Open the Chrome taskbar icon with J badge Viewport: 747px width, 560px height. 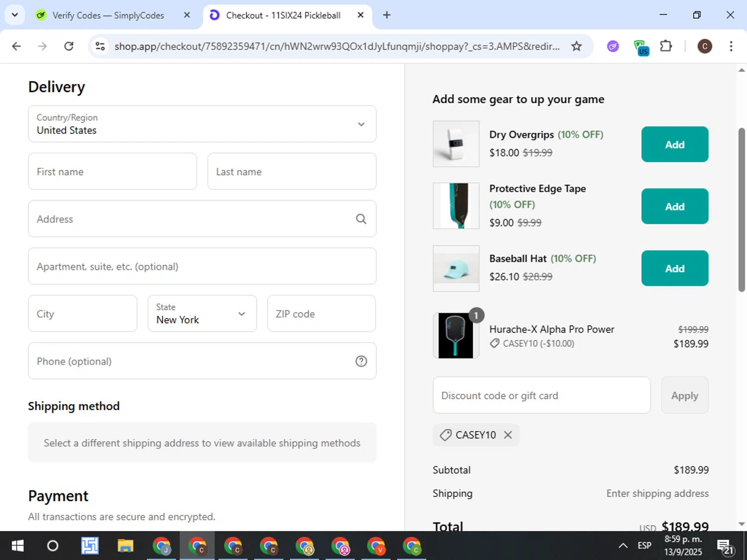click(161, 546)
